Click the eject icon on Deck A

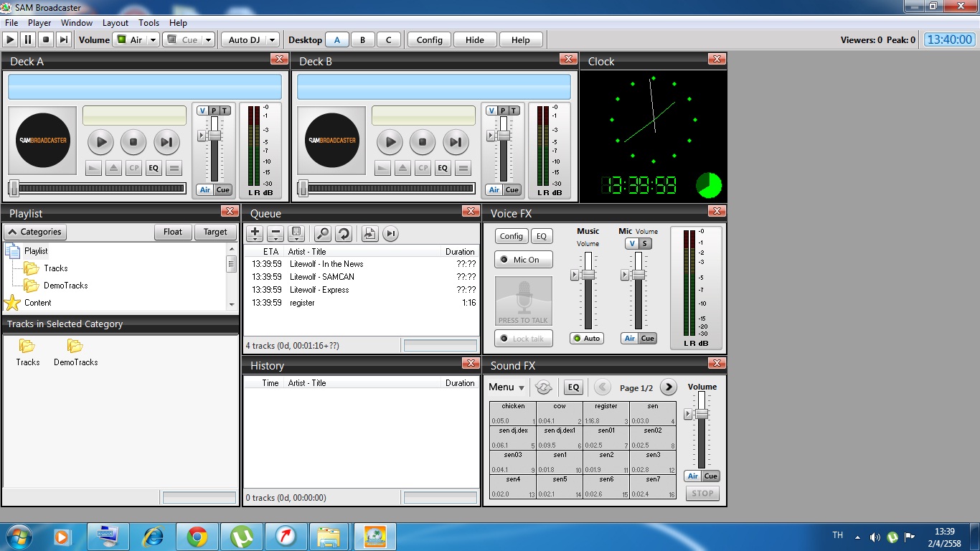[113, 169]
